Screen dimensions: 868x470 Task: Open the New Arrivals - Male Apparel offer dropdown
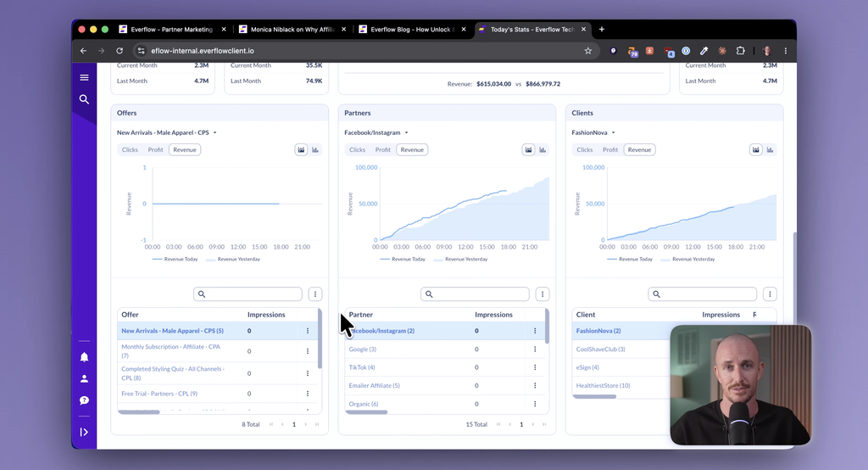[167, 133]
